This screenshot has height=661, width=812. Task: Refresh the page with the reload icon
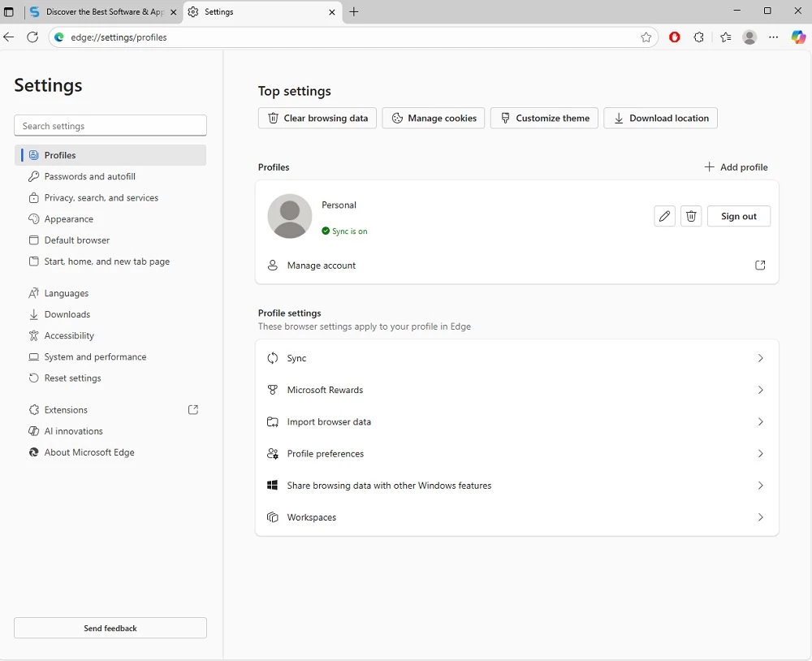tap(32, 37)
